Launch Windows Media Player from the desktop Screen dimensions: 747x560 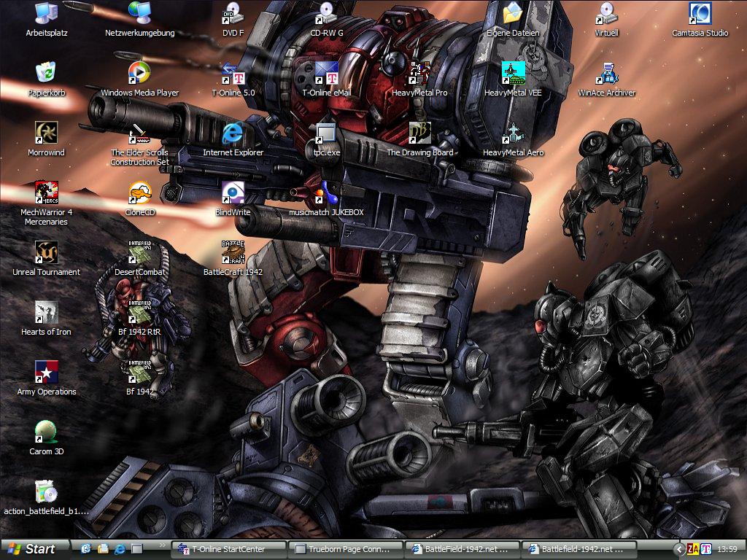[x=139, y=79]
